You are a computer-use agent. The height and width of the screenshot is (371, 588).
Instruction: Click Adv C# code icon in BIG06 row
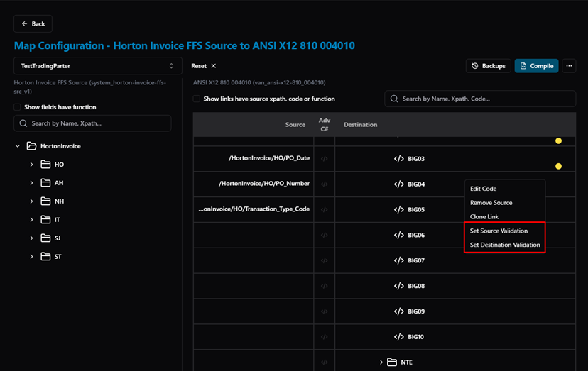click(325, 236)
